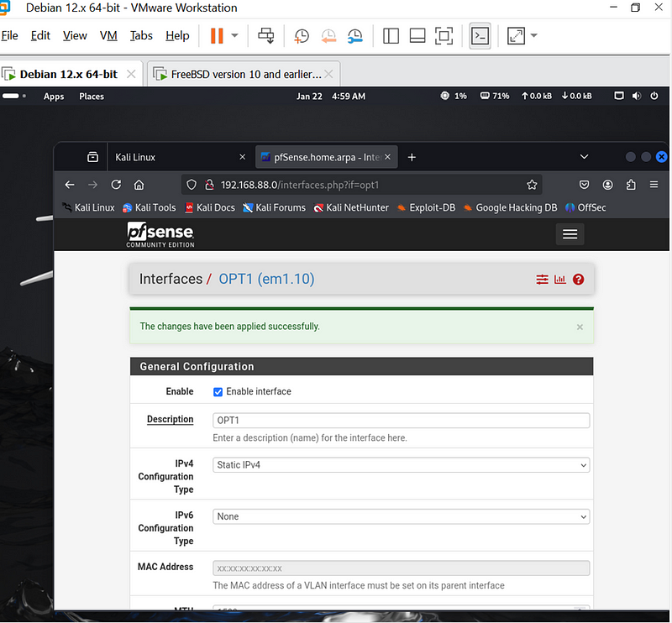Open the Exploit-DB bookmark

click(x=426, y=208)
